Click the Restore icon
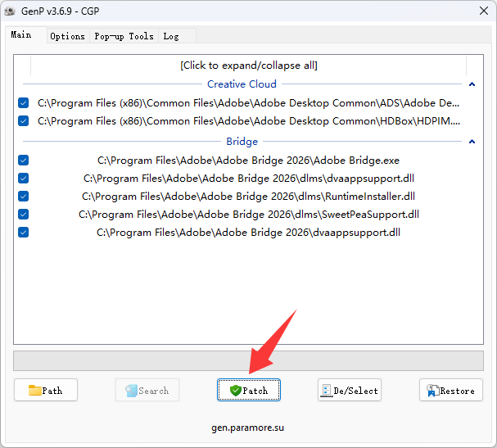 pos(432,391)
